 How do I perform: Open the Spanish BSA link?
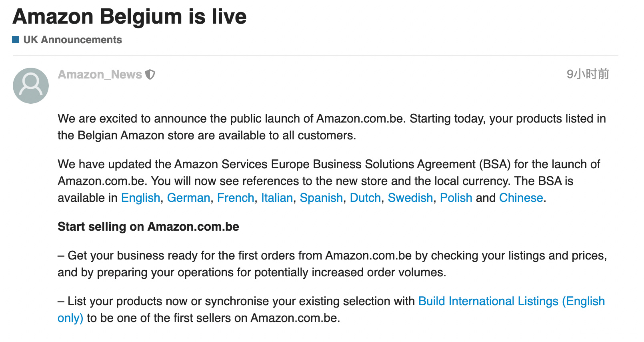point(321,198)
